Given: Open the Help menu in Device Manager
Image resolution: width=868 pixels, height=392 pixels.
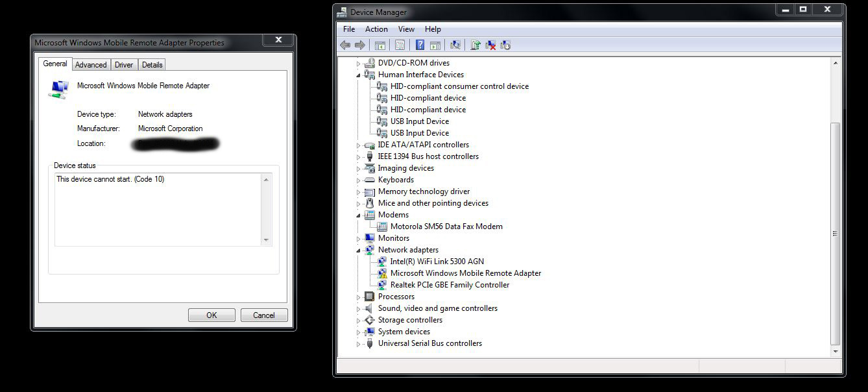Looking at the screenshot, I should coord(433,29).
